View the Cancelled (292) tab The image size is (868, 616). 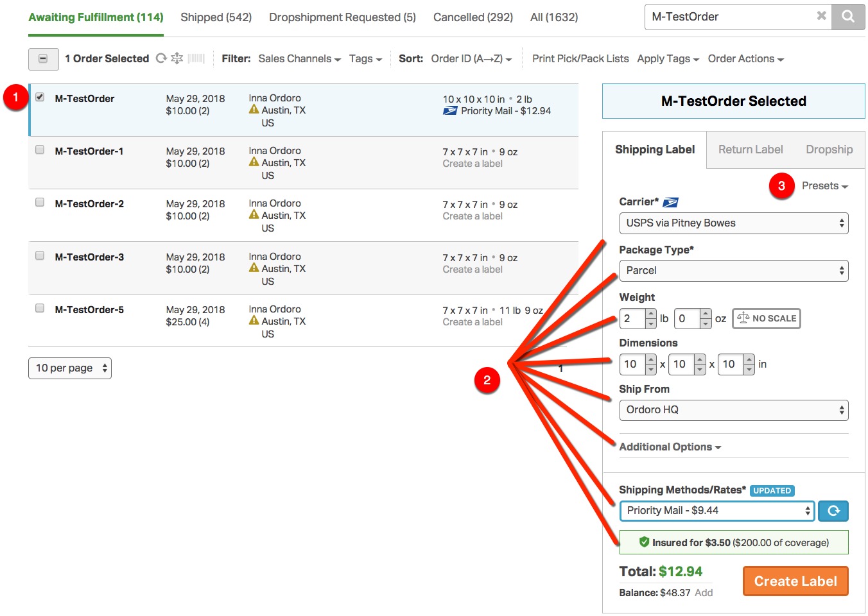tap(473, 17)
